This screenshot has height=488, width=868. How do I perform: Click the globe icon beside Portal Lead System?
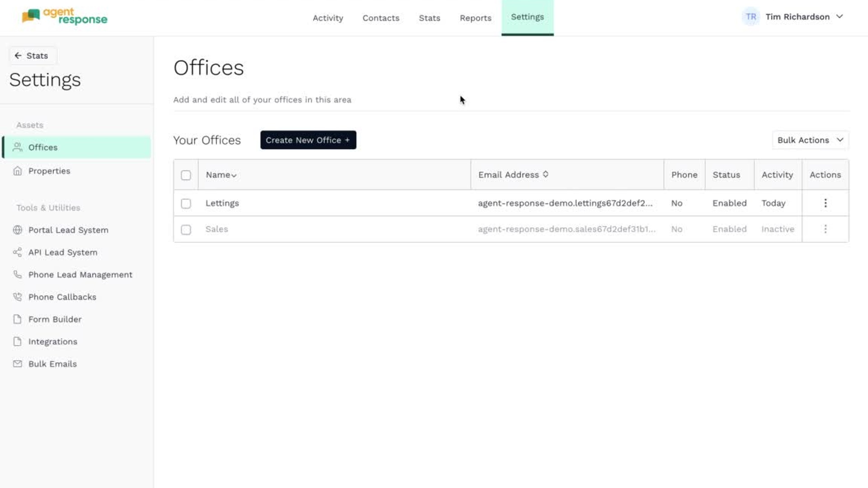point(18,230)
